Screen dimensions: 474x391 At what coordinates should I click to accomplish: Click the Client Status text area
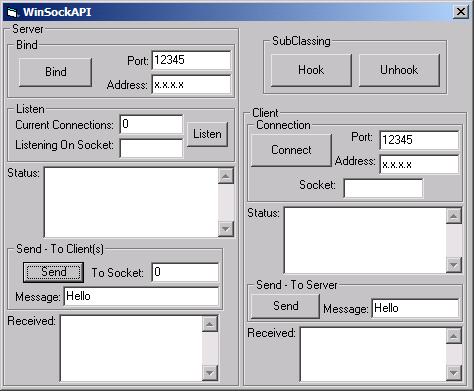pos(365,240)
